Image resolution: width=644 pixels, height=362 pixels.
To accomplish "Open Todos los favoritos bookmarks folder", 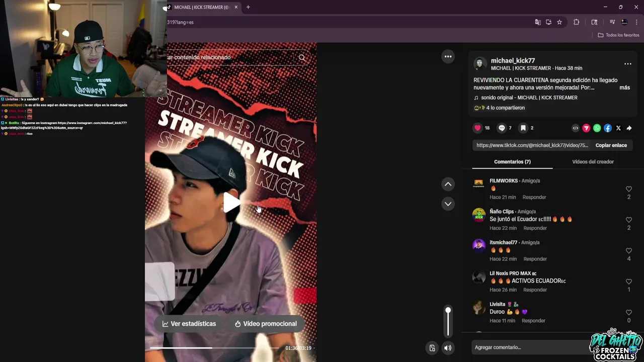I will point(618,35).
